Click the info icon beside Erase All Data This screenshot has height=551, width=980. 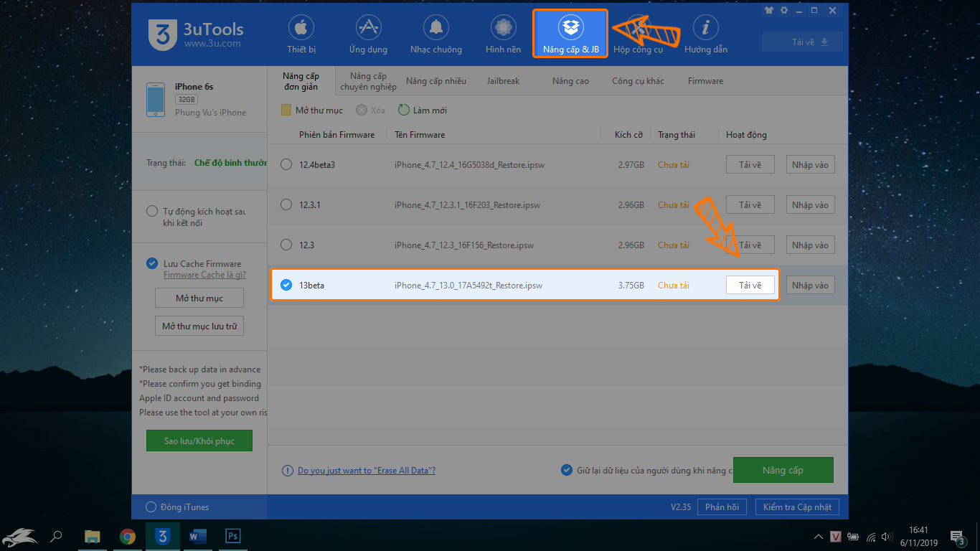click(287, 471)
